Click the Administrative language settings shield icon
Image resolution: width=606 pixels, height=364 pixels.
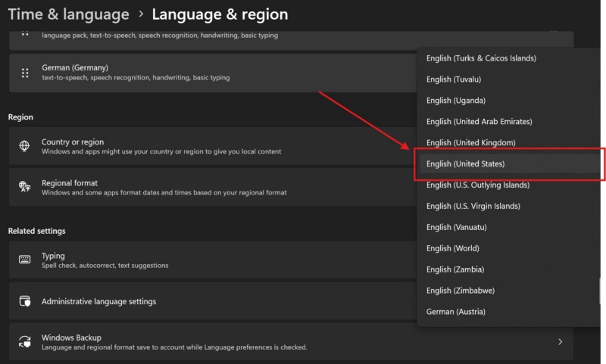pyautogui.click(x=25, y=301)
